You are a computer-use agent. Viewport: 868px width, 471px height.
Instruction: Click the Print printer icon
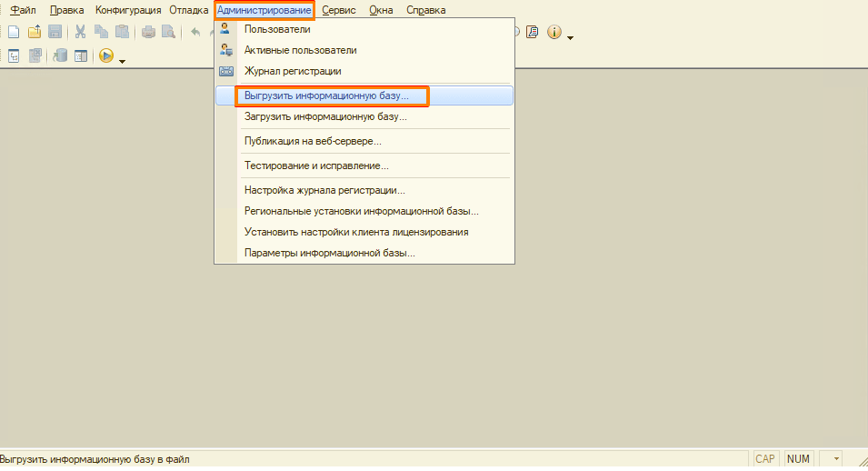click(148, 32)
